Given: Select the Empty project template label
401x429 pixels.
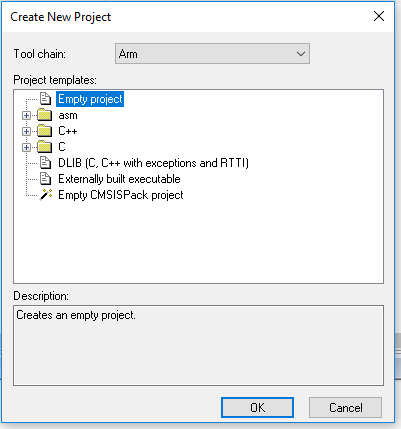Looking at the screenshot, I should 90,99.
